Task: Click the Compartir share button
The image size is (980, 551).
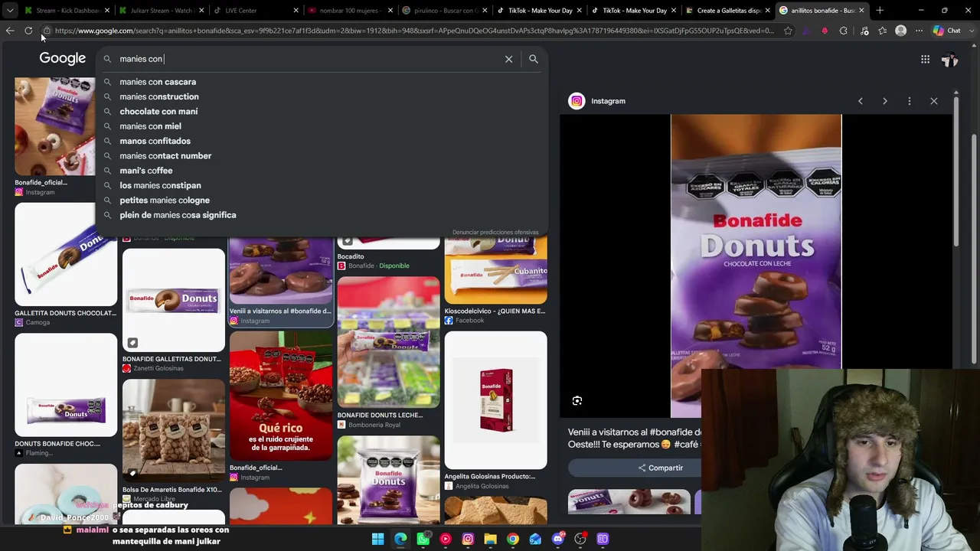Action: 660,468
